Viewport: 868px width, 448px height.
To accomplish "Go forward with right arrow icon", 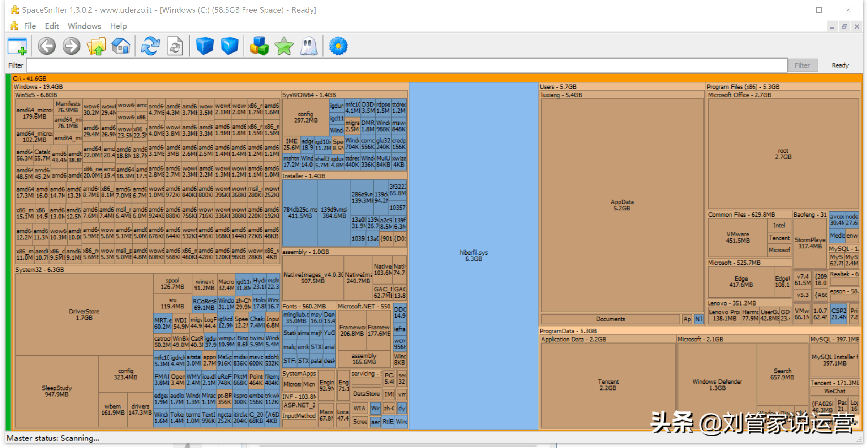I will [71, 46].
